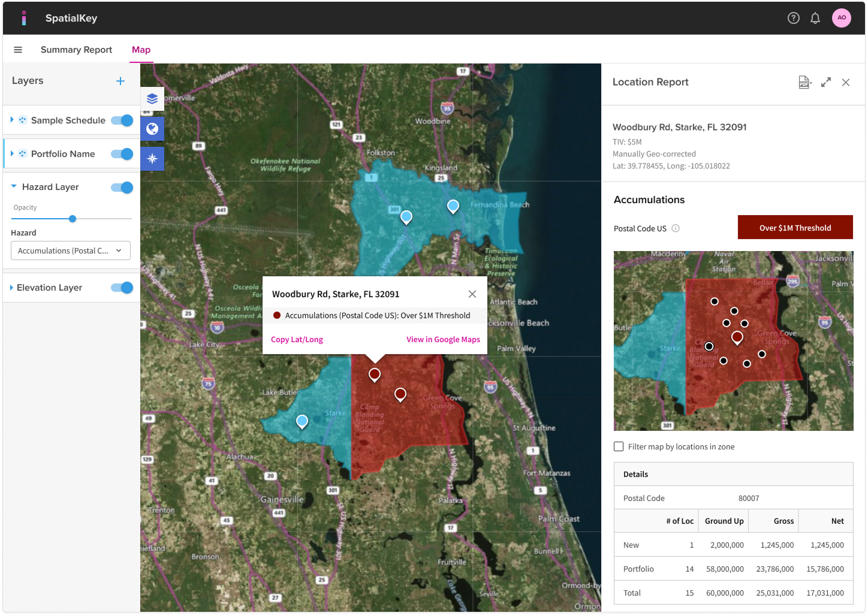The image size is (868, 616).
Task: Export Location Report as PDF
Action: pyautogui.click(x=804, y=82)
